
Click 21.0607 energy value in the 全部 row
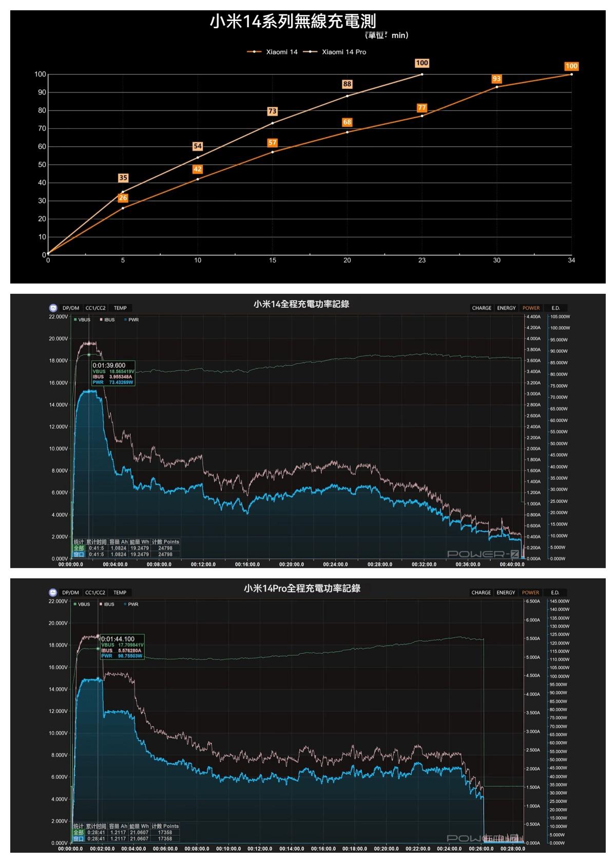tap(139, 833)
